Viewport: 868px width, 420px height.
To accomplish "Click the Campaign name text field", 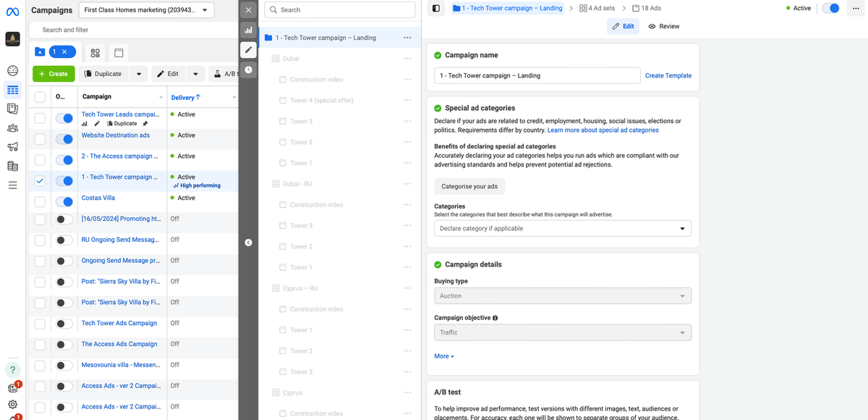I will 537,75.
